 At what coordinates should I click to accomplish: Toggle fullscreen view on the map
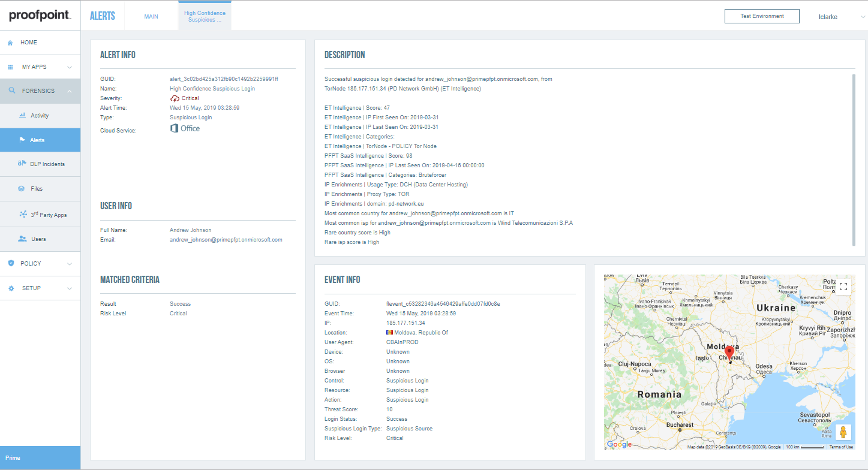click(x=843, y=287)
